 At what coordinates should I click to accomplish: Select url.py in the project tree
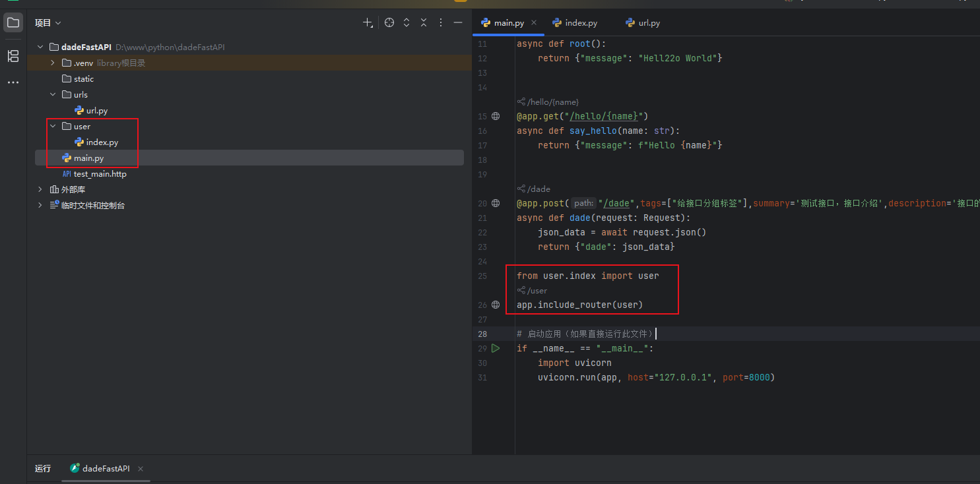coord(97,111)
